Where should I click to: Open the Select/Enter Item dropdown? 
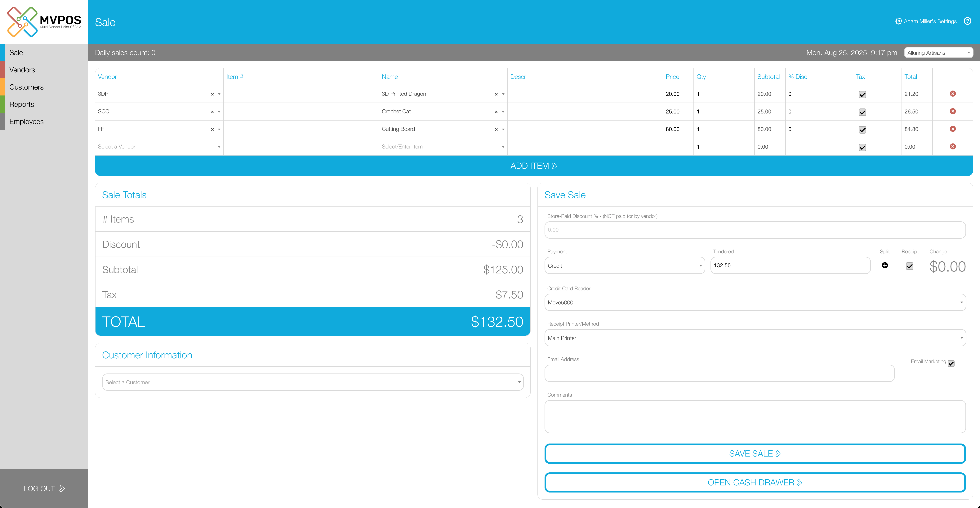443,147
